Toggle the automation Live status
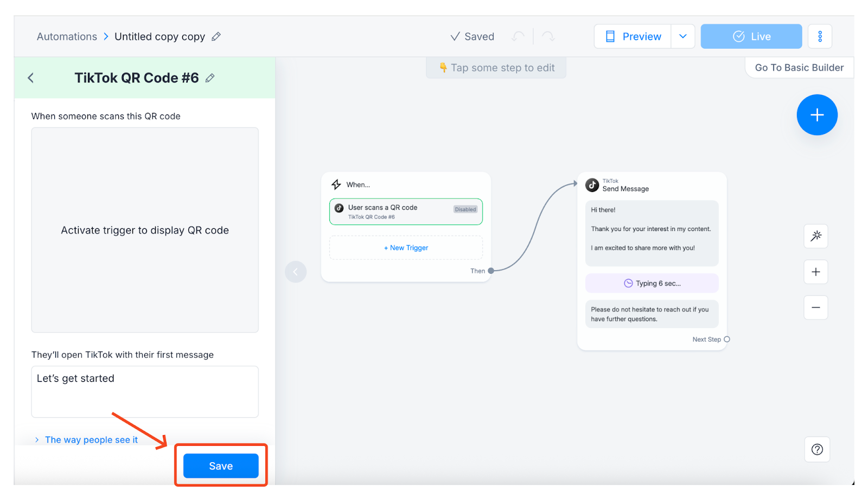868x499 pixels. click(x=751, y=36)
